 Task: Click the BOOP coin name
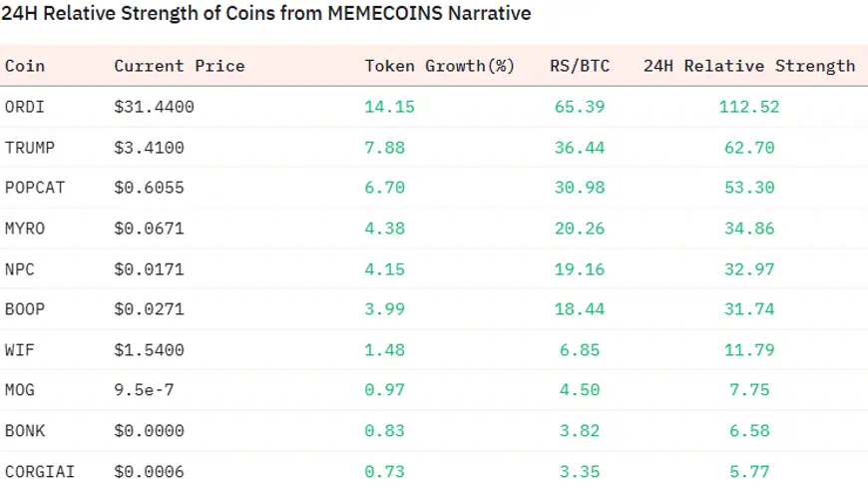[x=25, y=309]
